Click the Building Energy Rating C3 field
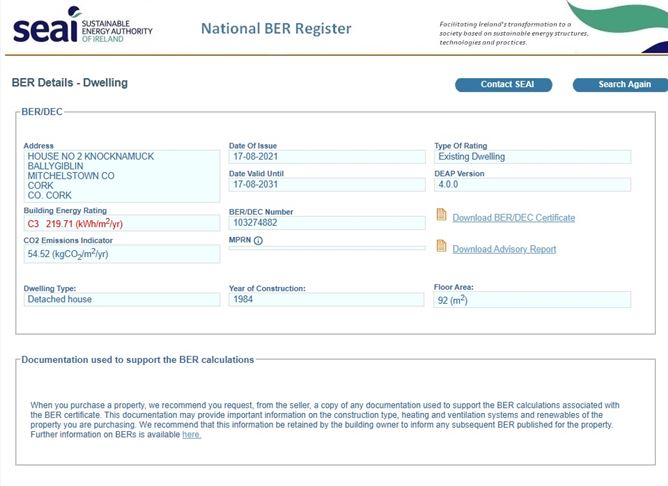The width and height of the screenshot is (668, 486). tap(121, 224)
